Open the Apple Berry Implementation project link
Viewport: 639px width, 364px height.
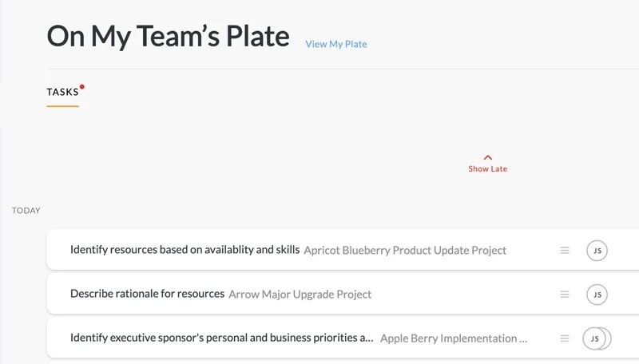point(453,338)
